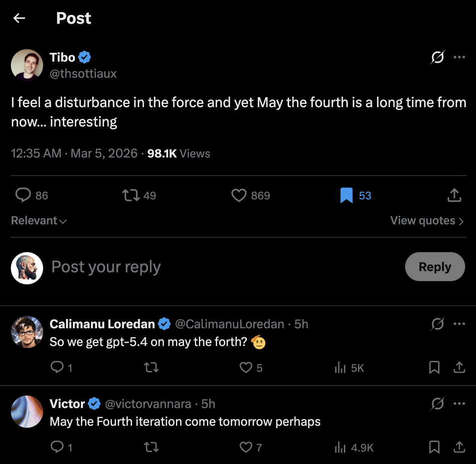Image resolution: width=476 pixels, height=464 pixels.
Task: Remove bookmark on Tibo's post
Action: (x=346, y=195)
